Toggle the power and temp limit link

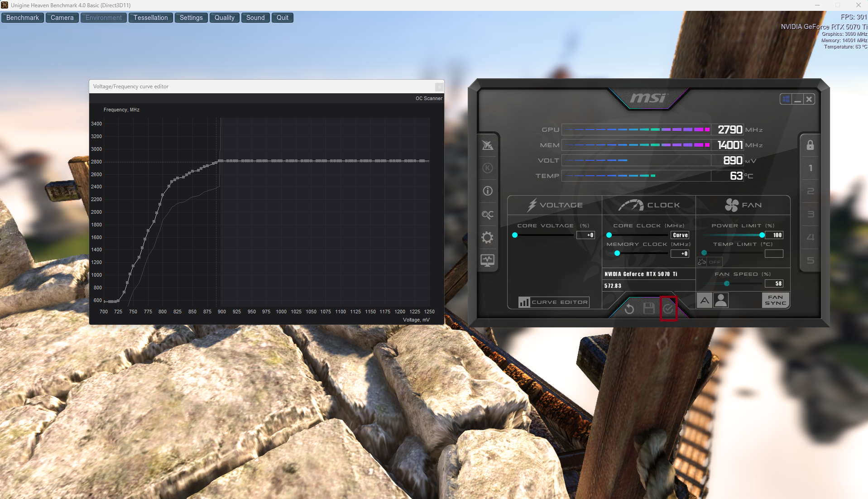702,262
